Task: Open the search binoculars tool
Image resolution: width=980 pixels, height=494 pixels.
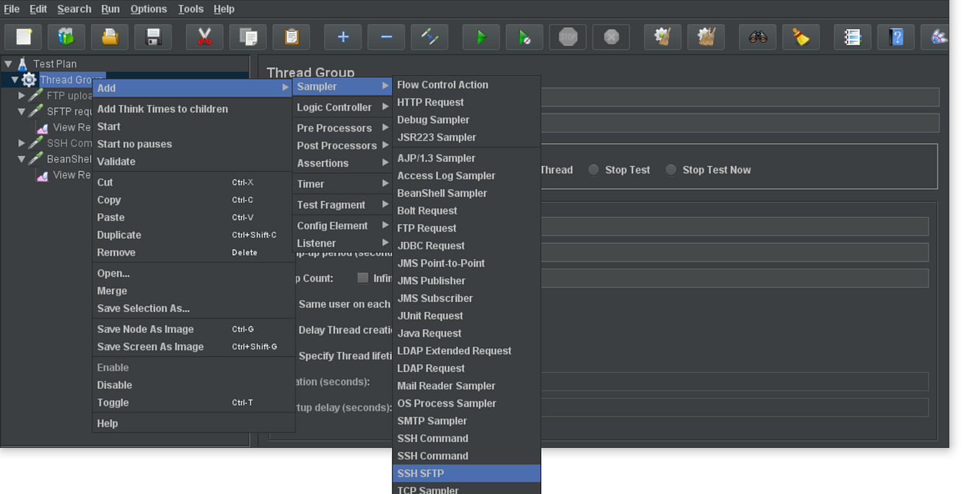Action: (757, 36)
